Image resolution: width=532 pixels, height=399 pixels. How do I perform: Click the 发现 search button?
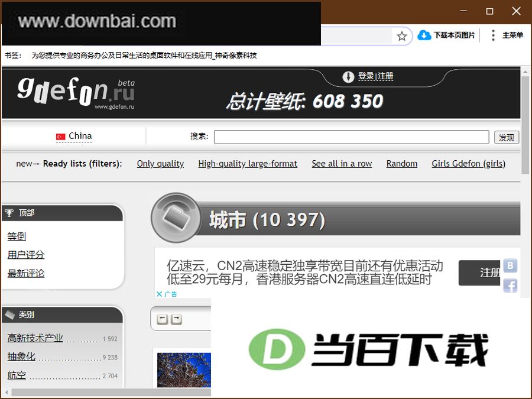click(x=506, y=137)
